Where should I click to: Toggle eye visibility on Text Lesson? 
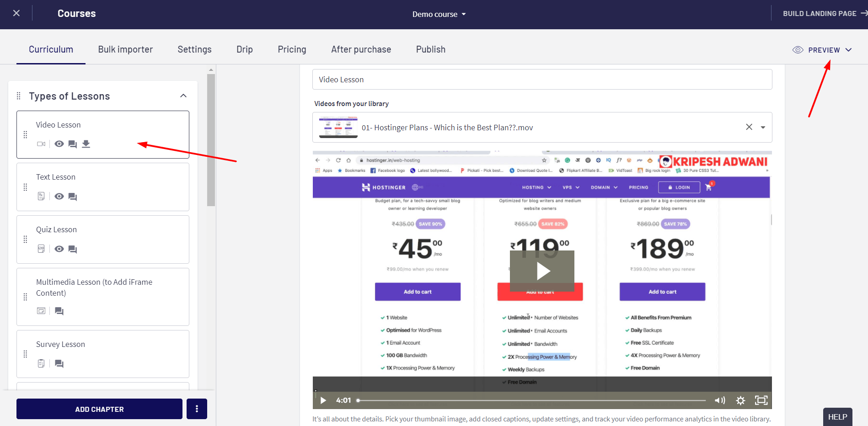click(59, 197)
